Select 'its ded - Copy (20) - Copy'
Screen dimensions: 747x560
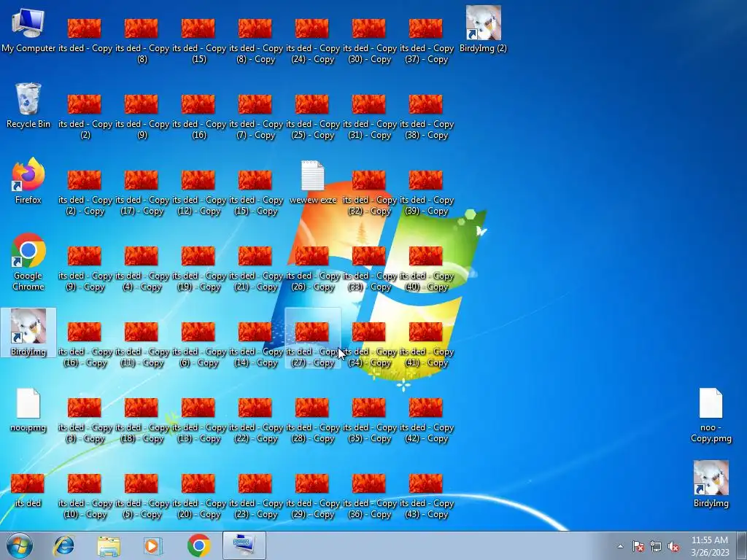coord(198,496)
